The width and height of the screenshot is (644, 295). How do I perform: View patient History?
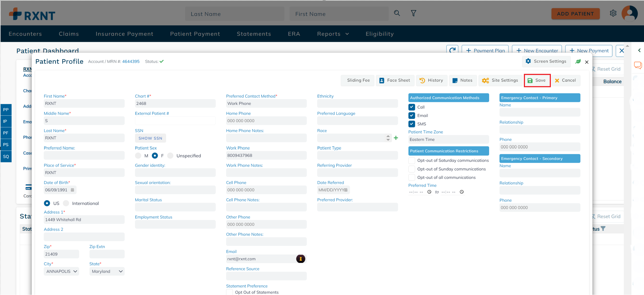(432, 80)
